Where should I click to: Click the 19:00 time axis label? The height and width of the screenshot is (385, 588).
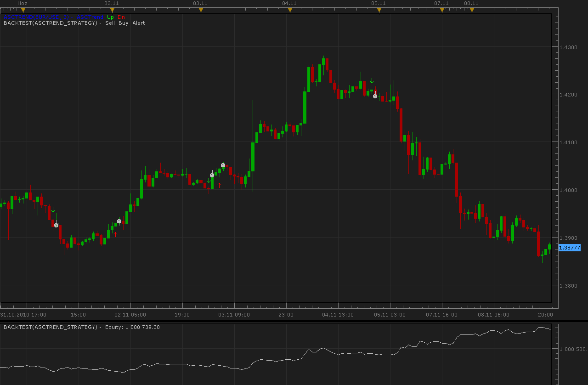click(x=182, y=315)
